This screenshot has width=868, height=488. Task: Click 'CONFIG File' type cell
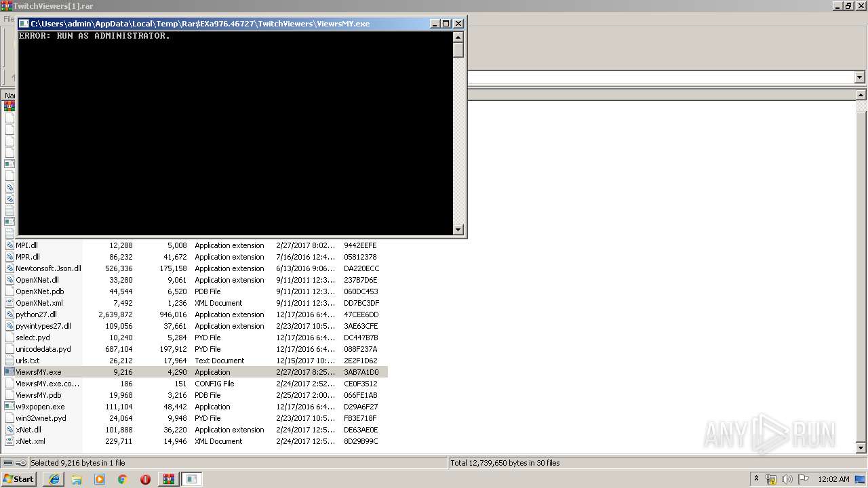click(214, 384)
